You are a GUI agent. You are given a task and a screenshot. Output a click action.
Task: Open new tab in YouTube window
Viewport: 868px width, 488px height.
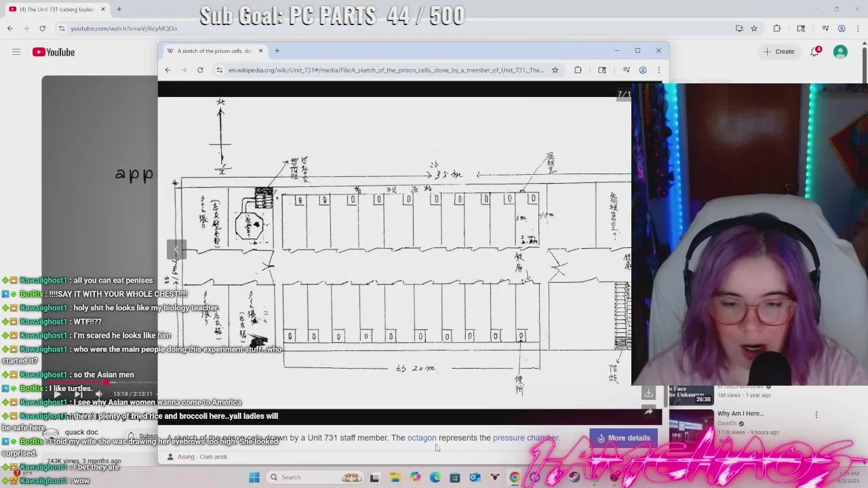[119, 9]
